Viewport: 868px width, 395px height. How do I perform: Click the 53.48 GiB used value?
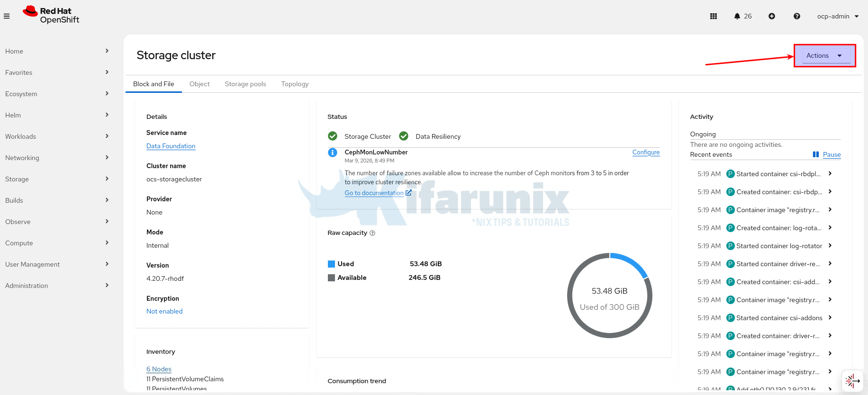pyautogui.click(x=425, y=264)
